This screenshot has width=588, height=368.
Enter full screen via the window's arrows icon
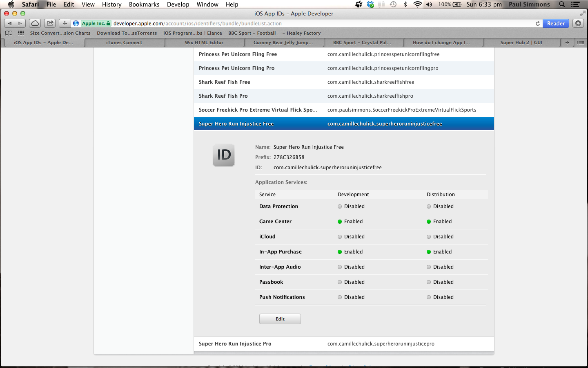tap(582, 13)
